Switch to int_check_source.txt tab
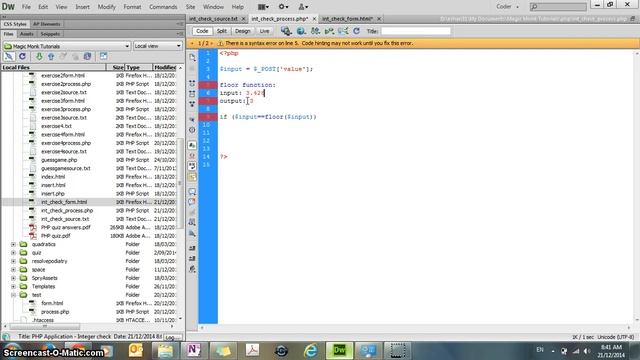Screen dimensions: 640x360 [x=213, y=19]
